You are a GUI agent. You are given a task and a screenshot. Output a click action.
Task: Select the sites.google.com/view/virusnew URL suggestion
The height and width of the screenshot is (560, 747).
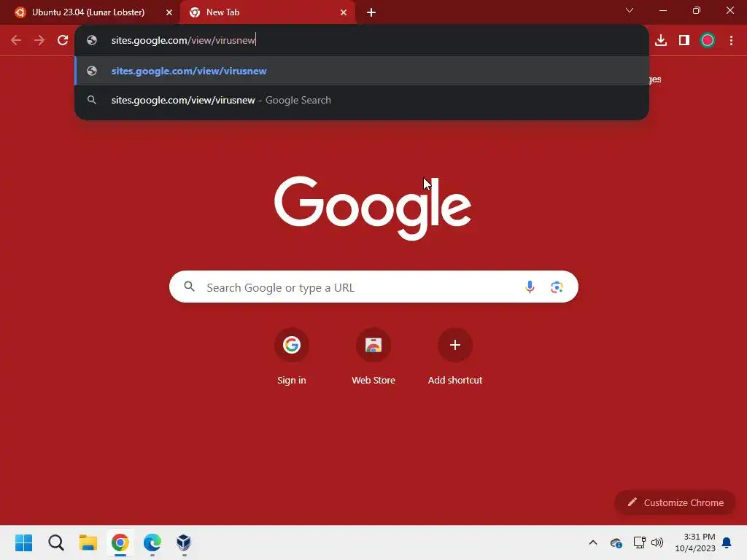[x=362, y=71]
